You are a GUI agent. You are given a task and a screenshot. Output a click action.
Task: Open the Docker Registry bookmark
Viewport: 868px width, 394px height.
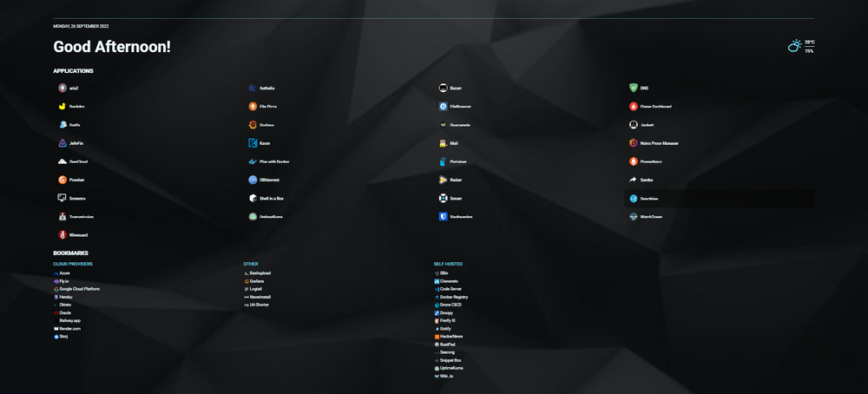click(x=453, y=297)
